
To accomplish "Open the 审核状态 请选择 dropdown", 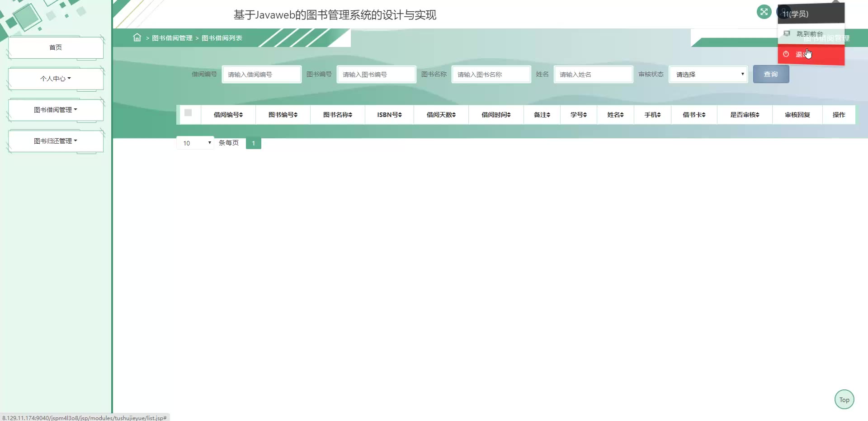I will pyautogui.click(x=708, y=75).
